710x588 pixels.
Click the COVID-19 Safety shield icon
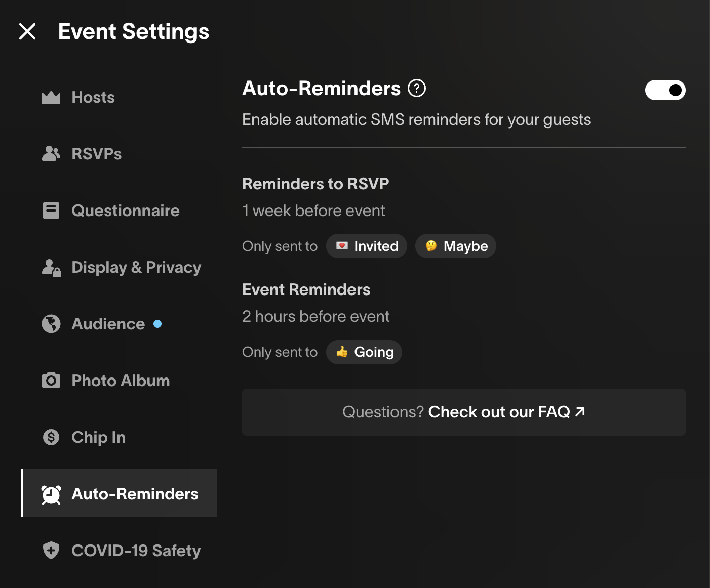(51, 550)
